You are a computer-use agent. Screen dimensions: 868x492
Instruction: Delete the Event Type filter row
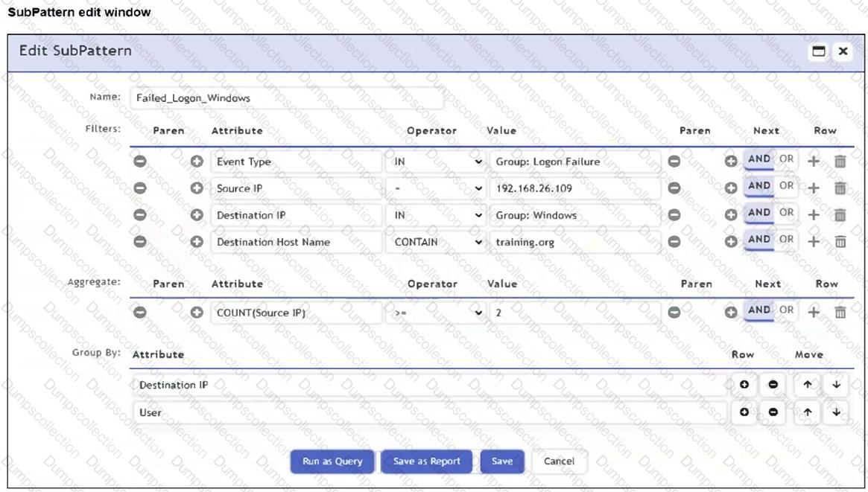click(x=840, y=162)
